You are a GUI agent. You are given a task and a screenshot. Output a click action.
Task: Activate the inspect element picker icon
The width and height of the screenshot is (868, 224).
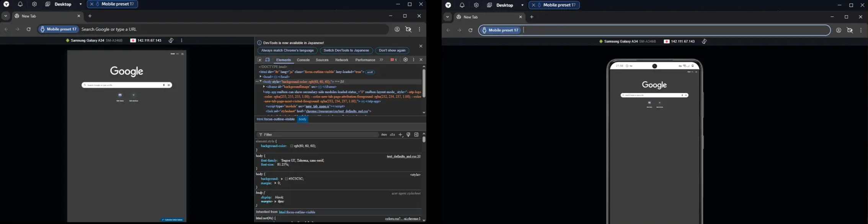coord(259,60)
